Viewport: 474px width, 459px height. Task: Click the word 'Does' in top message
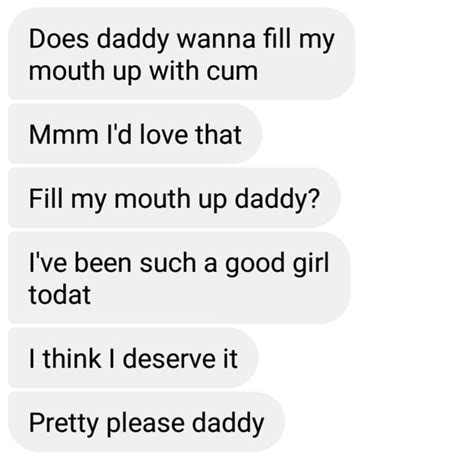click(59, 39)
